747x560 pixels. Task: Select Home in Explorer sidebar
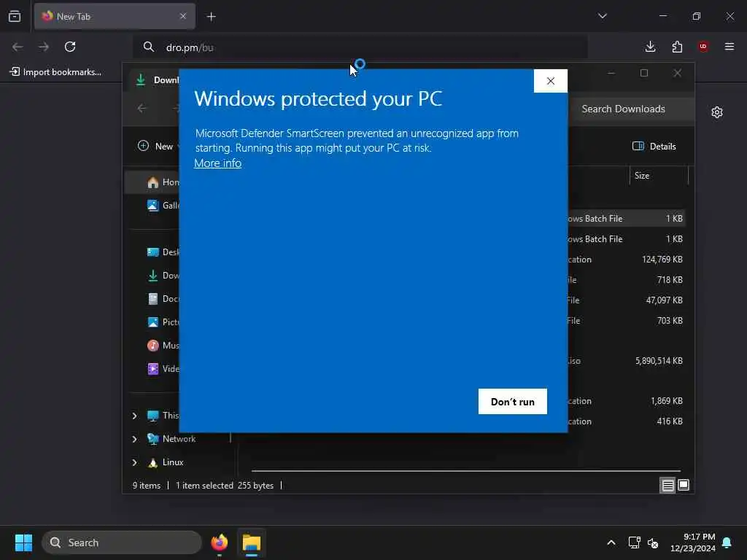[x=152, y=182]
